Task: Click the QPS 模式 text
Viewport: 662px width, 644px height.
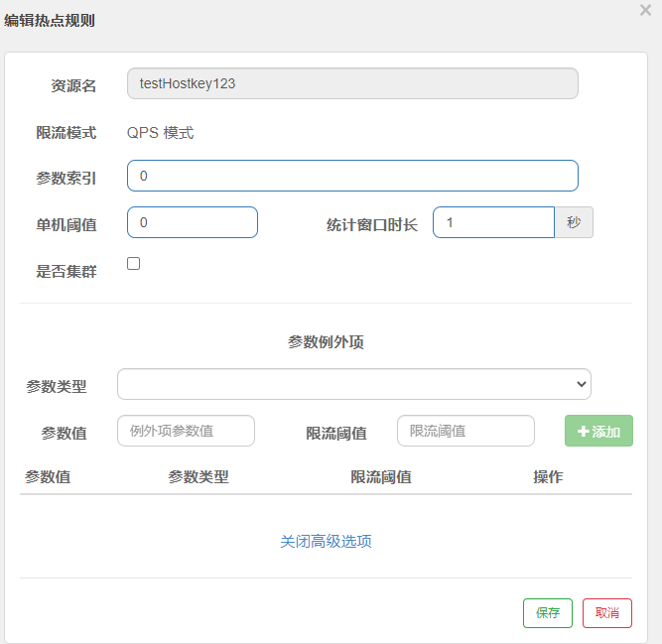Action: click(161, 133)
